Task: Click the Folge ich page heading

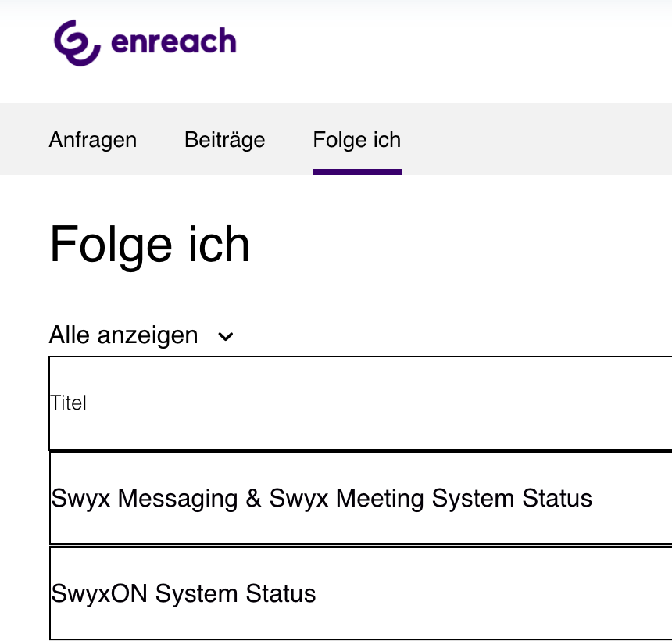Action: pyautogui.click(x=149, y=244)
